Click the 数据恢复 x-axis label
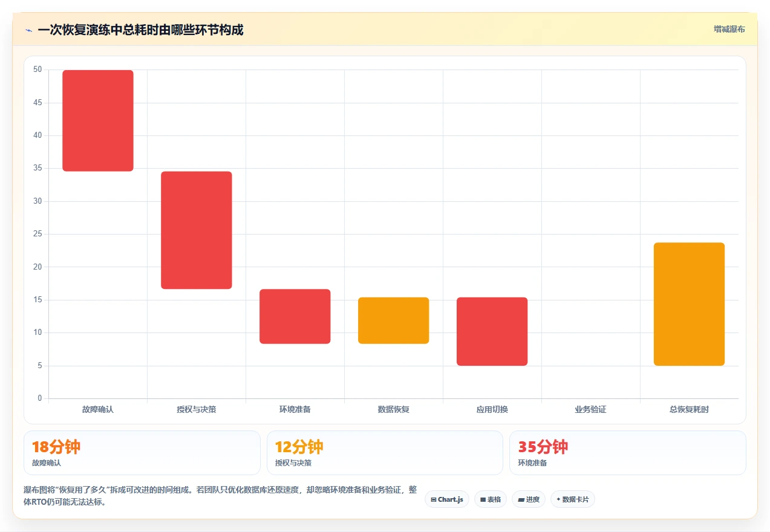Image resolution: width=770 pixels, height=532 pixels. pos(394,409)
